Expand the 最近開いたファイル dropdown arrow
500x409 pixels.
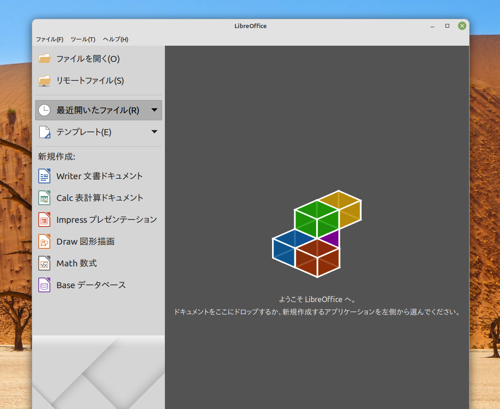click(x=154, y=110)
